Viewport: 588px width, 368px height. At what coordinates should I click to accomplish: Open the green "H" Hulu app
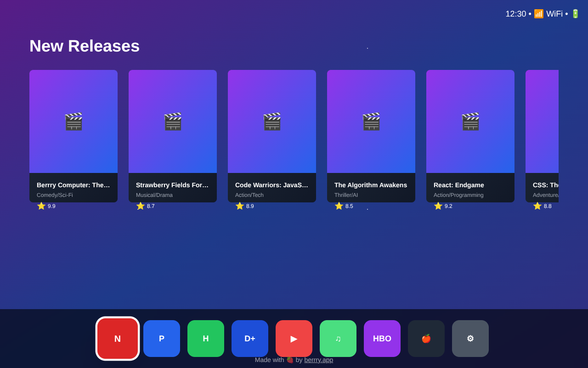(x=205, y=338)
